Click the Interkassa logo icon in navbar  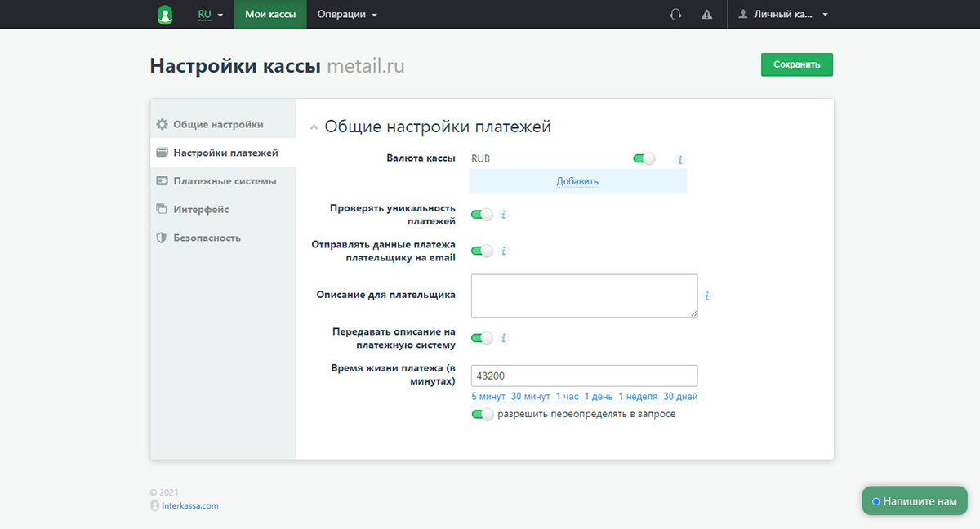tap(165, 15)
